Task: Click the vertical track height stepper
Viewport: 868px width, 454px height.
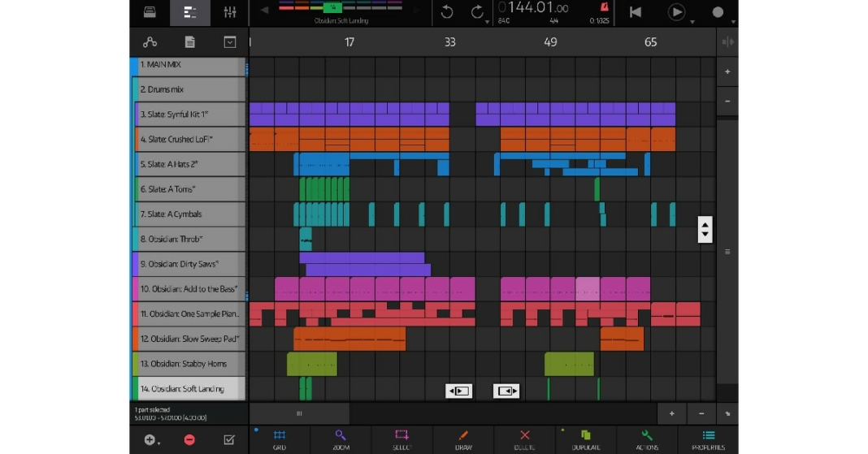Action: (705, 230)
